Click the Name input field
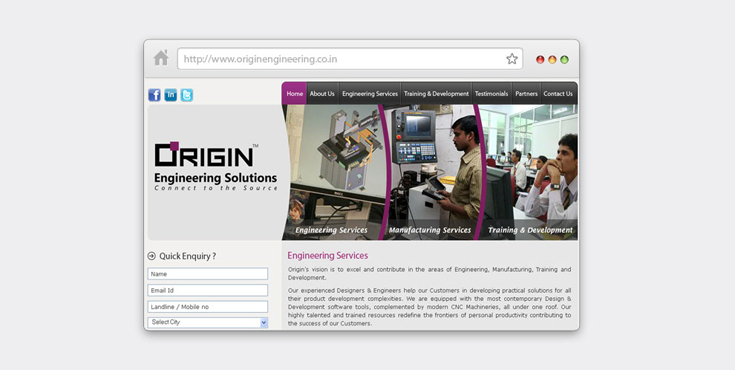This screenshot has width=735, height=370. pyautogui.click(x=208, y=274)
